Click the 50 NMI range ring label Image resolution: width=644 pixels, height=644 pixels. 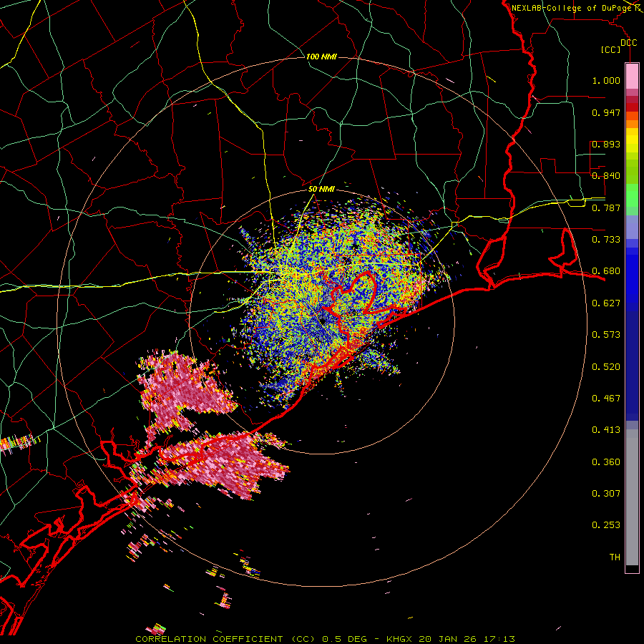pyautogui.click(x=321, y=189)
